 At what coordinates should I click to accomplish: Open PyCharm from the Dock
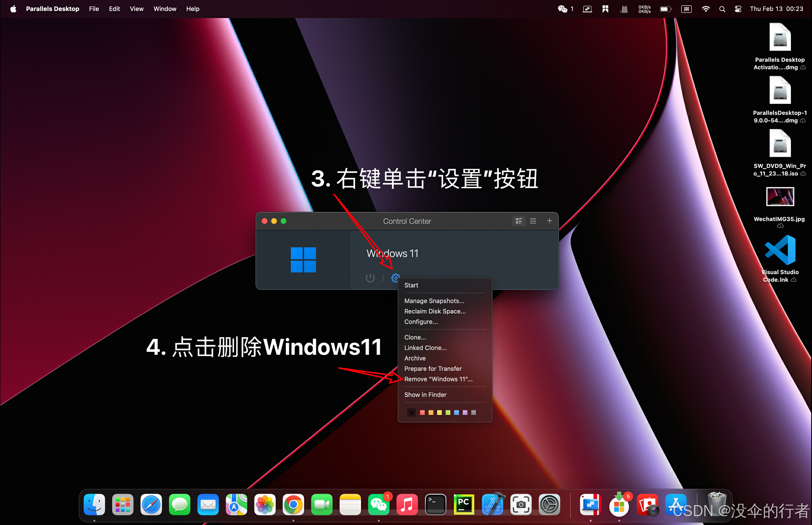click(464, 505)
